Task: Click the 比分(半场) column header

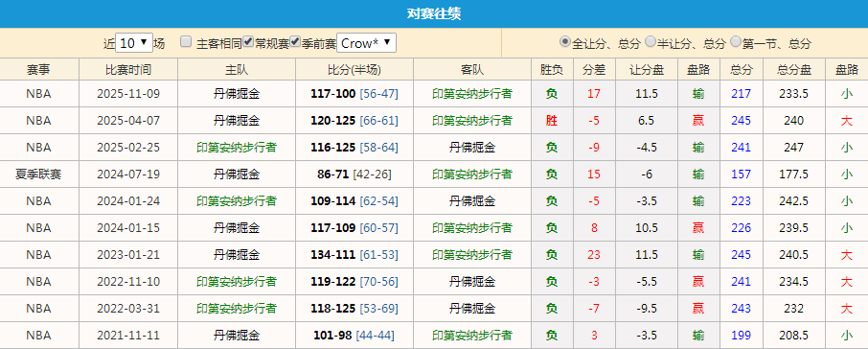Action: (354, 70)
